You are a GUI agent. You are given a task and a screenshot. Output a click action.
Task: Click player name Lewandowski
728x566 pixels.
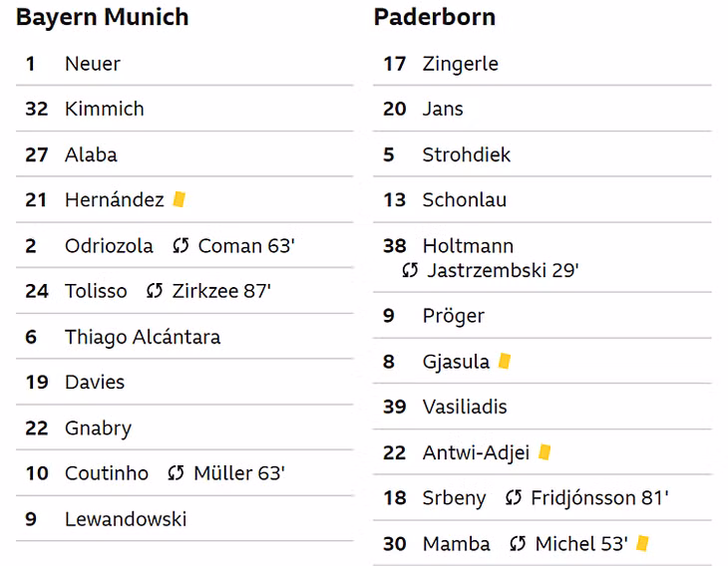[x=126, y=519]
